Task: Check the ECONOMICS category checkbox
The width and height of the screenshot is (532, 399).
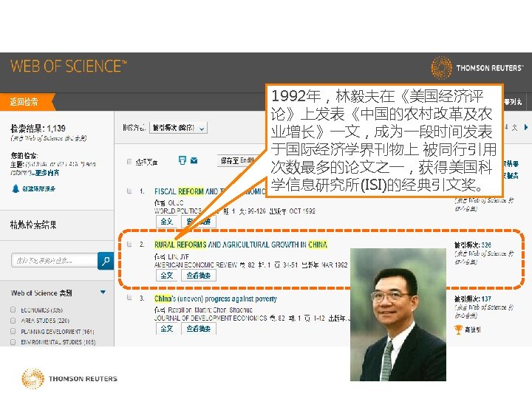Action: coord(13,310)
